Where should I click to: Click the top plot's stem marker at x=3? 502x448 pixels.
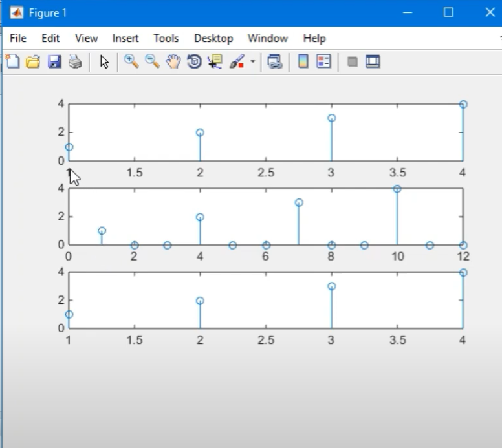point(332,118)
